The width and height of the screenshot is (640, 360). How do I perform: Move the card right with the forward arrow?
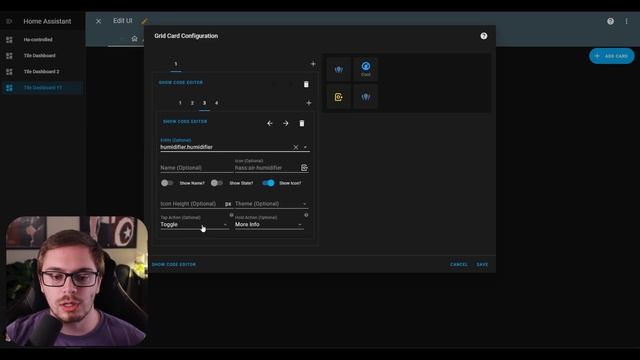pyautogui.click(x=286, y=123)
